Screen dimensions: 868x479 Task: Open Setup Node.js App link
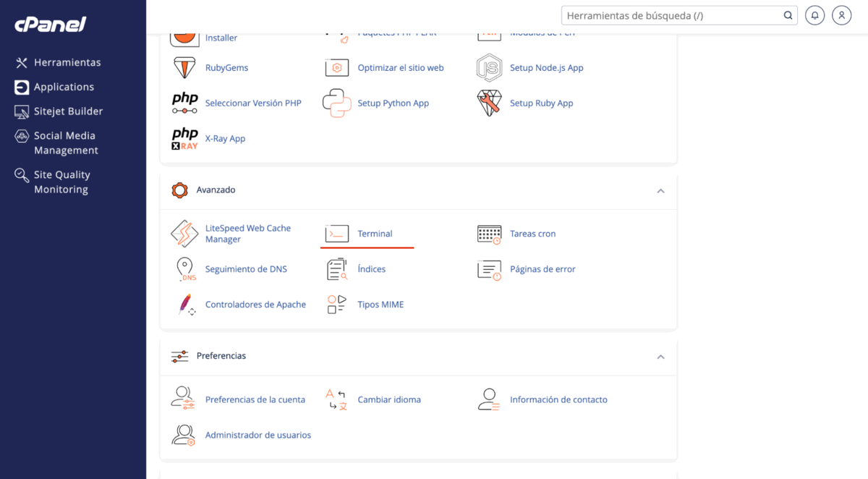point(546,67)
